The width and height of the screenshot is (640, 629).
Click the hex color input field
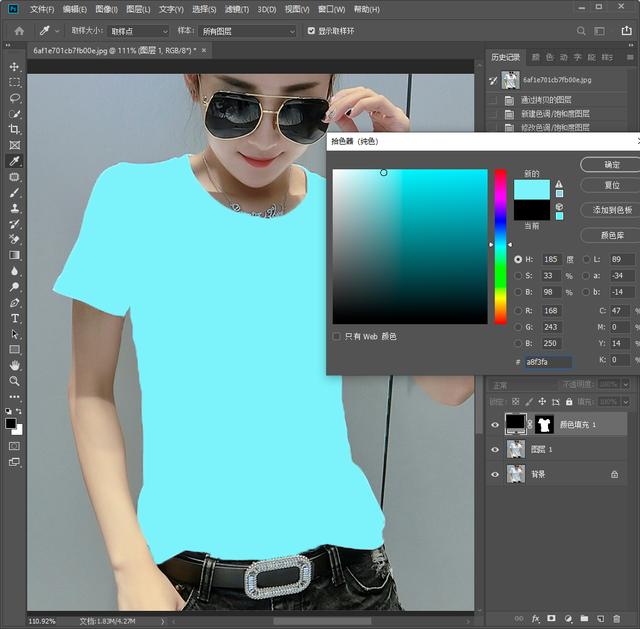click(x=548, y=362)
